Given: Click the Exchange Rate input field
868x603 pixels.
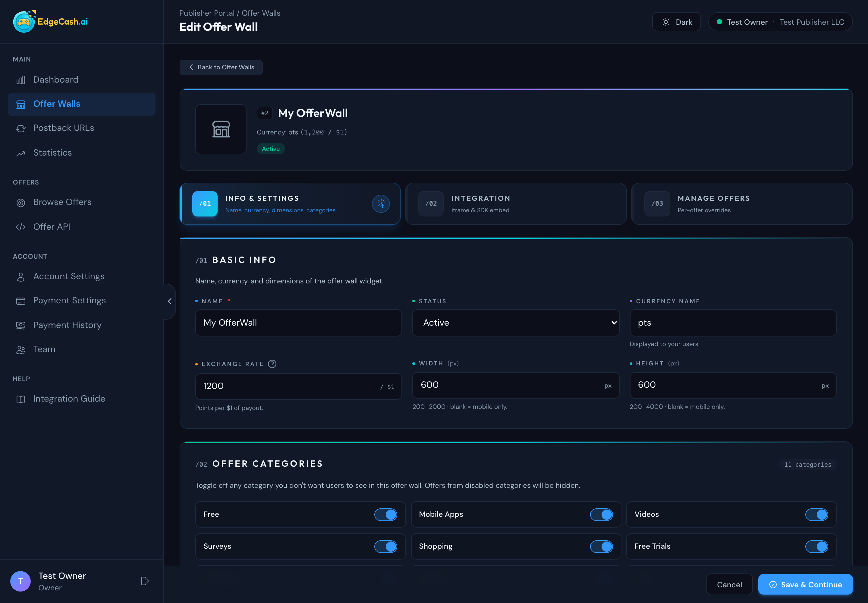Looking at the screenshot, I should pos(298,386).
